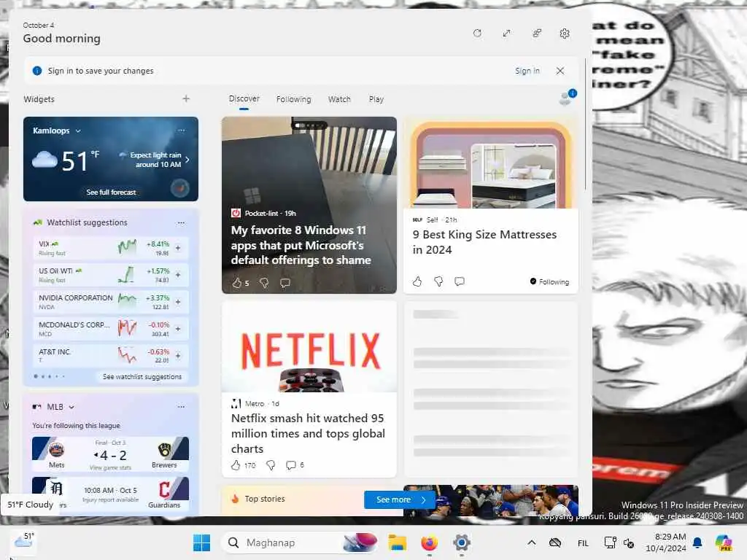Viewport: 747px width, 560px height.
Task: Open the Play tab
Action: point(376,99)
